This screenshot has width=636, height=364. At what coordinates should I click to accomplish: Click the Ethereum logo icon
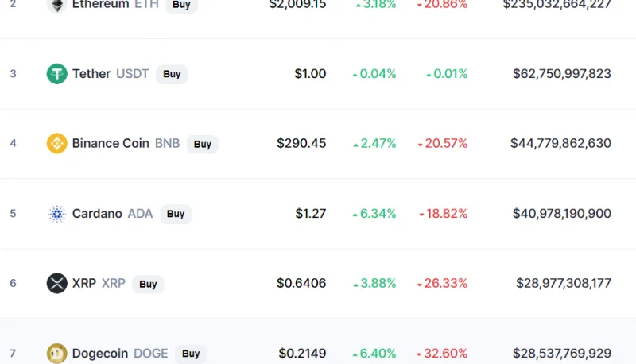56,5
